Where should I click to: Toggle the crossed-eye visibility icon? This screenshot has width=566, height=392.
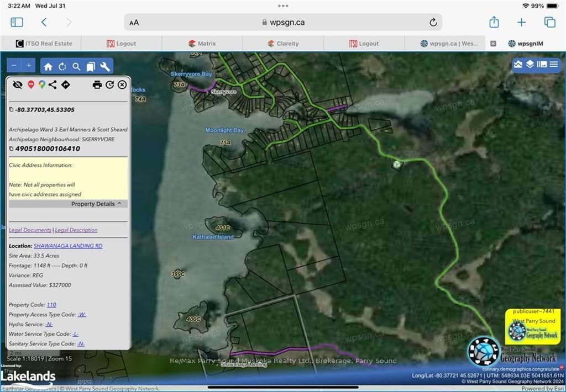pos(17,84)
